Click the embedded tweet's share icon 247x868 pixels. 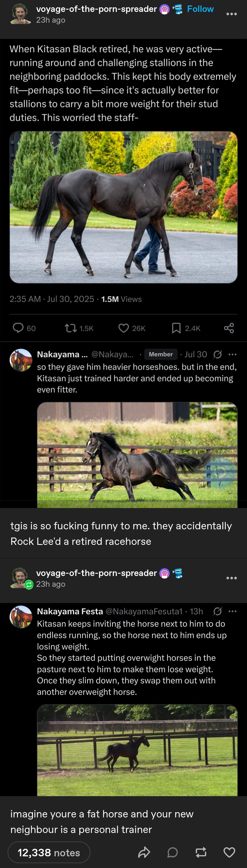point(229,328)
